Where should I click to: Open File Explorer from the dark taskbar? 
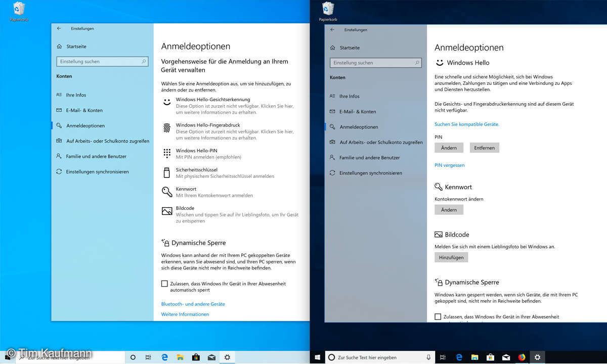point(474,357)
